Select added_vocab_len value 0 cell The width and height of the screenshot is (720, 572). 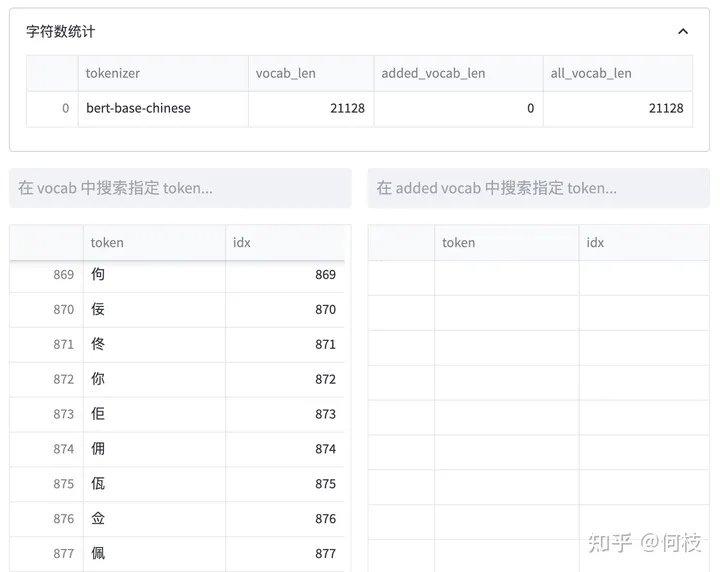pos(458,108)
